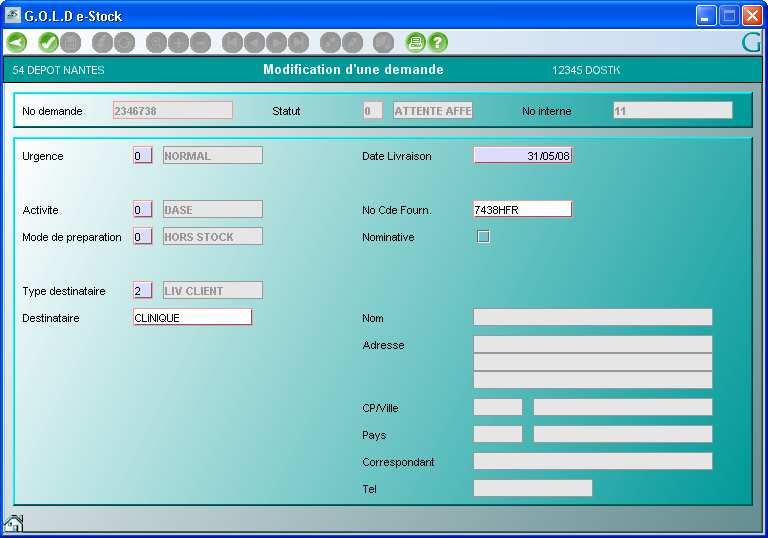Click the G.O.L.D e-Stock title bar icon

click(x=13, y=15)
